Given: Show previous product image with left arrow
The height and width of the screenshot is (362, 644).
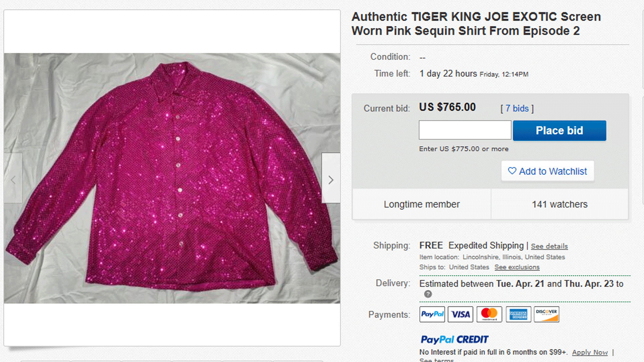Looking at the screenshot, I should [x=13, y=180].
